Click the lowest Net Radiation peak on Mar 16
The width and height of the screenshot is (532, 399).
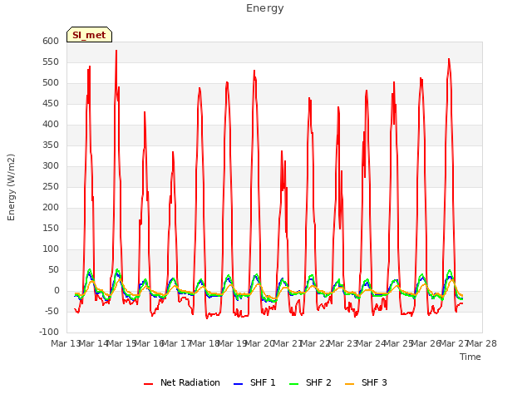(x=173, y=151)
